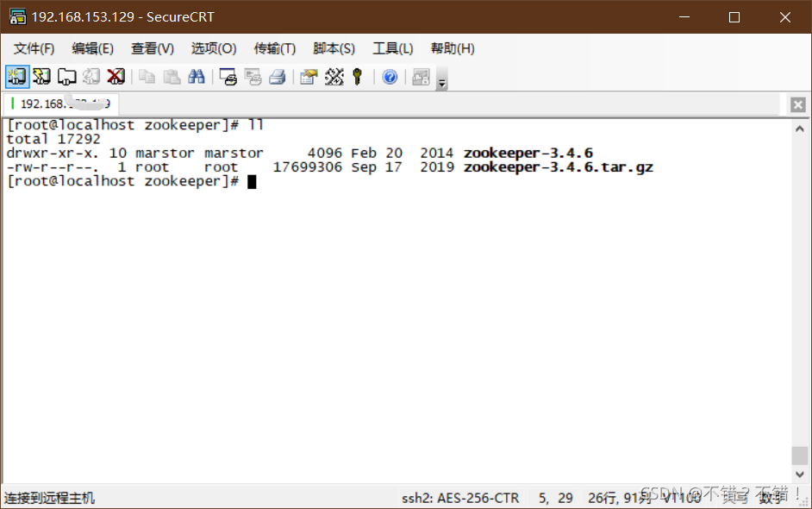This screenshot has height=509, width=812.
Task: Click the 'total 17292' line
Action: click(x=53, y=139)
